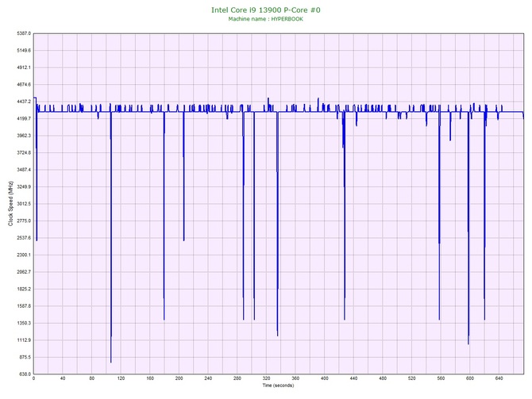Select the y-axis value 3724.8
Screen dimensions: 532x399
(24, 152)
